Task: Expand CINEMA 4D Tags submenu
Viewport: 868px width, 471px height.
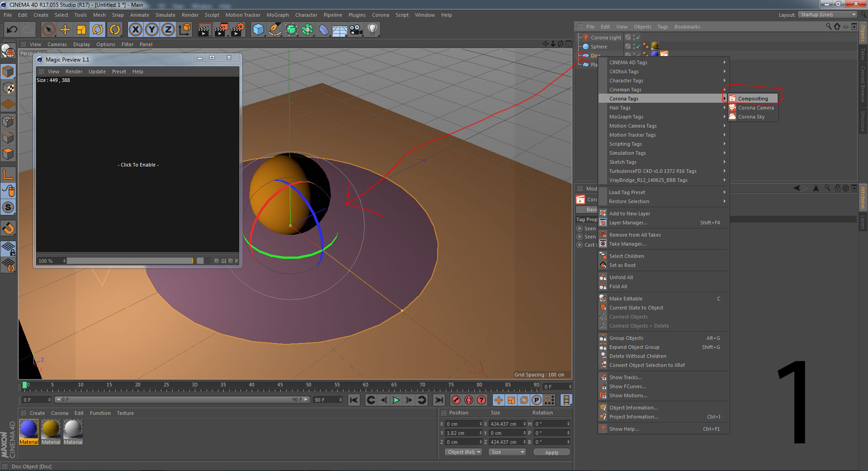Action: (x=664, y=62)
